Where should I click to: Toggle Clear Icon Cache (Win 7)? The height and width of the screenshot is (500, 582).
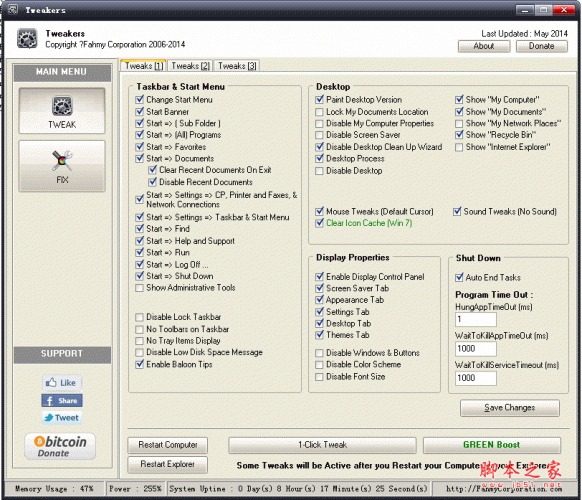click(319, 223)
